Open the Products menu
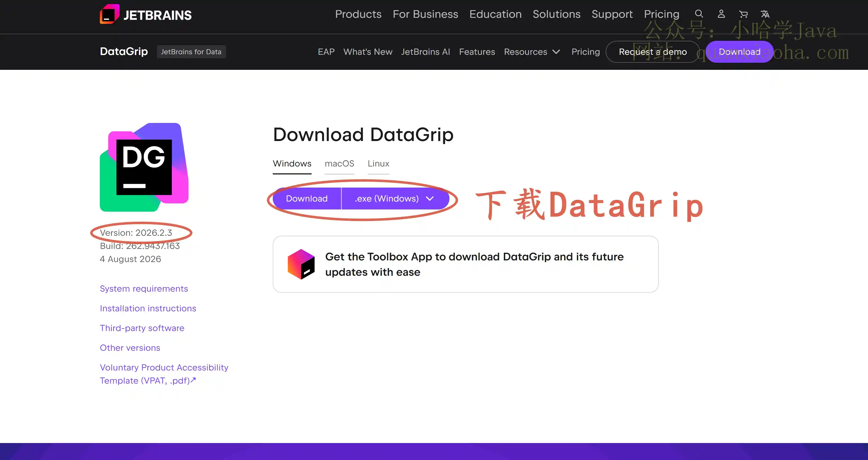 [x=358, y=14]
